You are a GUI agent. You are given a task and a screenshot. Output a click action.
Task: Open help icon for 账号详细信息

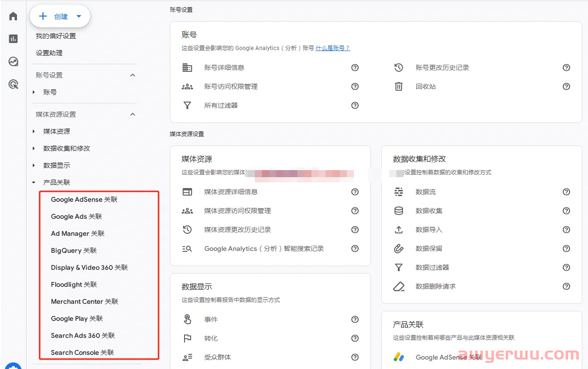pos(355,68)
